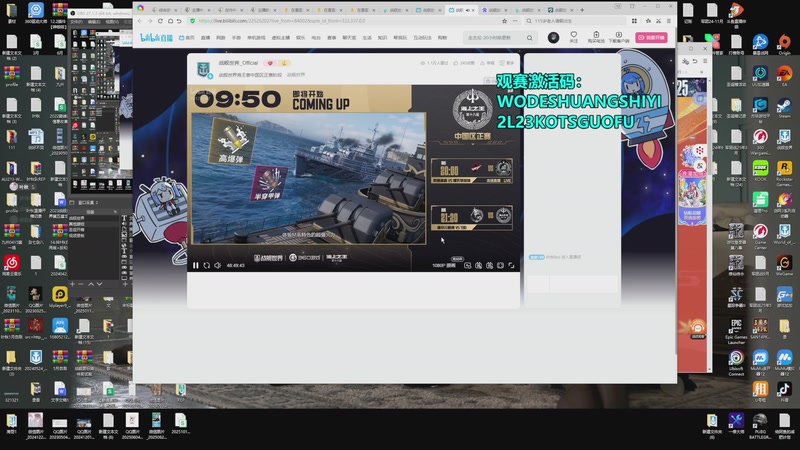Open the EA desktop shortcut
This screenshot has width=800, height=450.
pyautogui.click(x=784, y=76)
